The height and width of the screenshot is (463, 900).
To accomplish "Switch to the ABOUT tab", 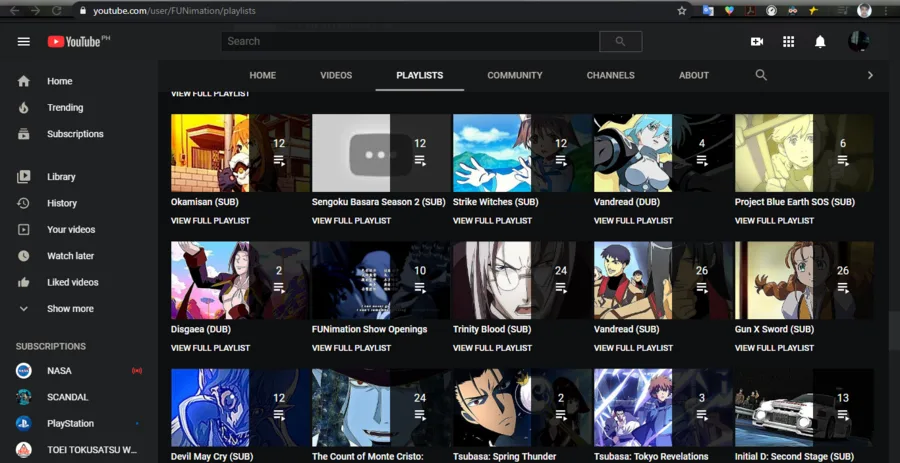I will point(693,75).
